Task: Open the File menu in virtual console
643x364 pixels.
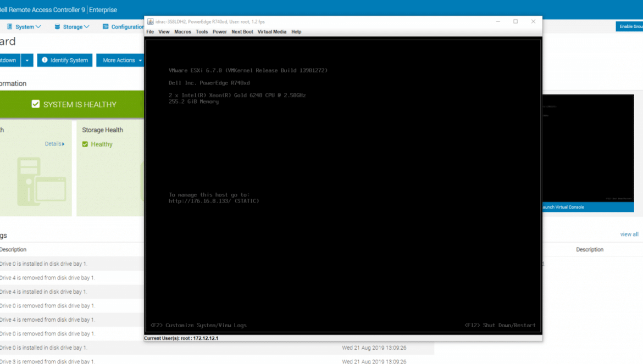Action: pyautogui.click(x=150, y=31)
